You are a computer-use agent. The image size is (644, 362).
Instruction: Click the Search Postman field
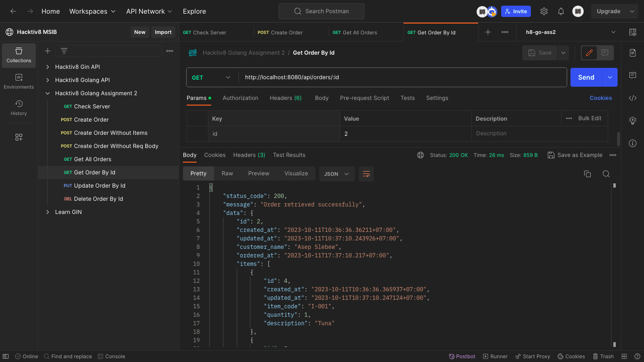coord(322,11)
